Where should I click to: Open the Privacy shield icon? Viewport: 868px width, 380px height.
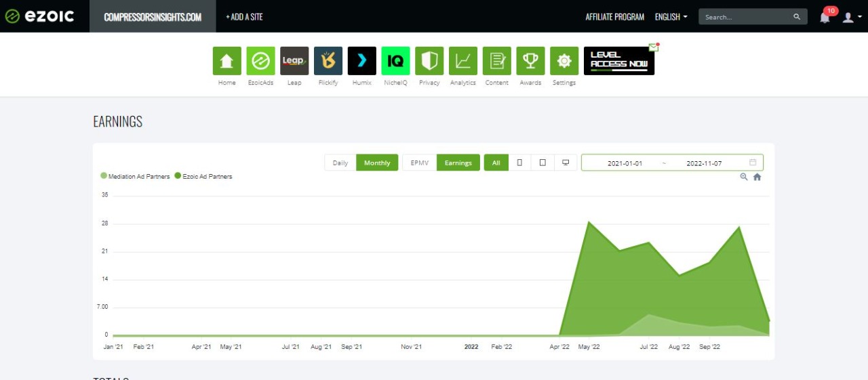429,61
